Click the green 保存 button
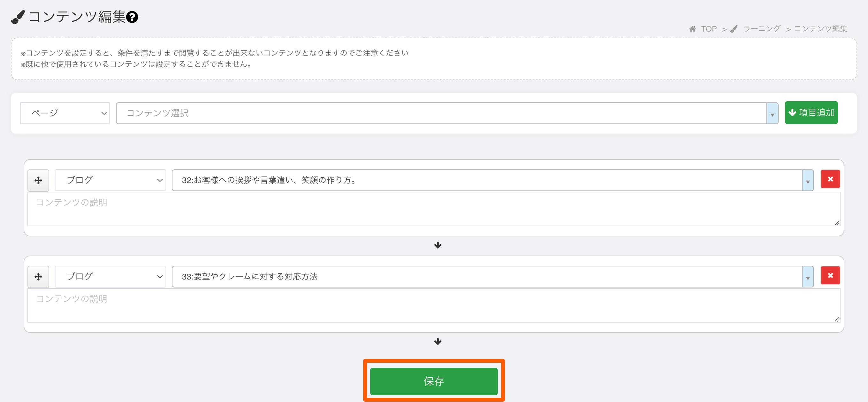This screenshot has width=868, height=402. [x=434, y=382]
